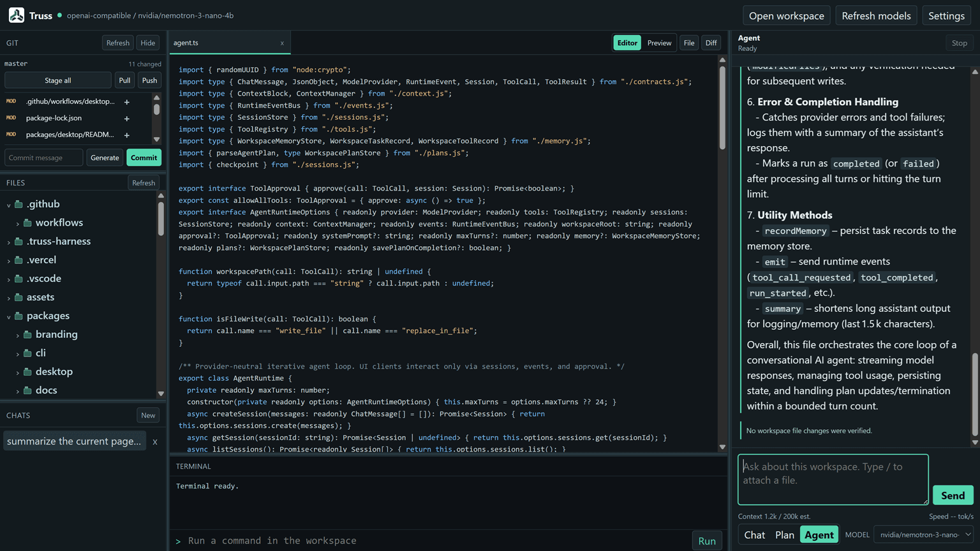Click the desktop folder icon
This screenshot has width=980, height=551.
[x=28, y=371]
